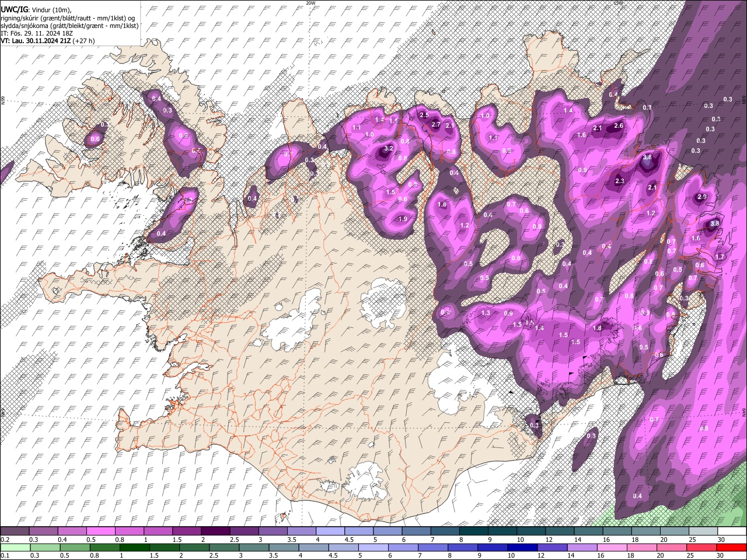Click the 2.3 precipitation value on map
747x560 pixels.
[620, 181]
